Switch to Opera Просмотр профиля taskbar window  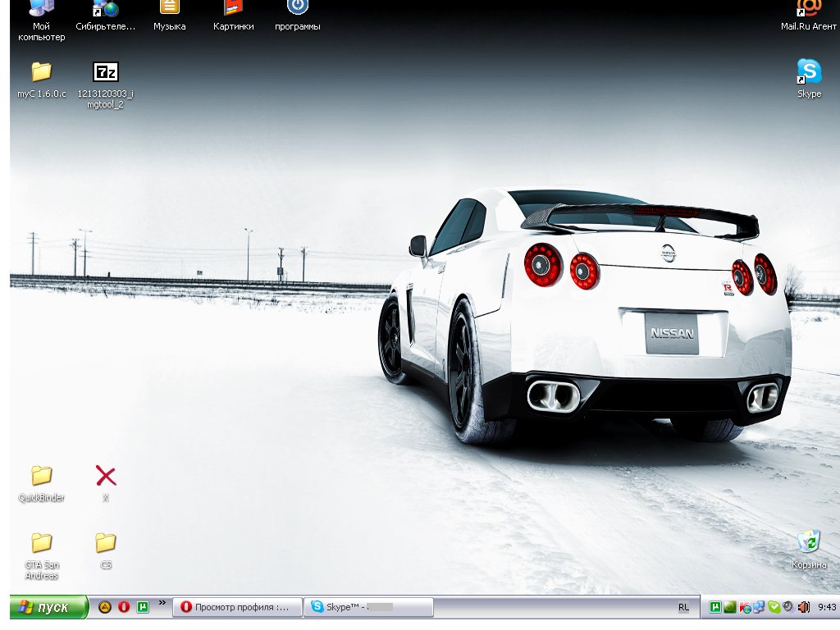pyautogui.click(x=237, y=607)
